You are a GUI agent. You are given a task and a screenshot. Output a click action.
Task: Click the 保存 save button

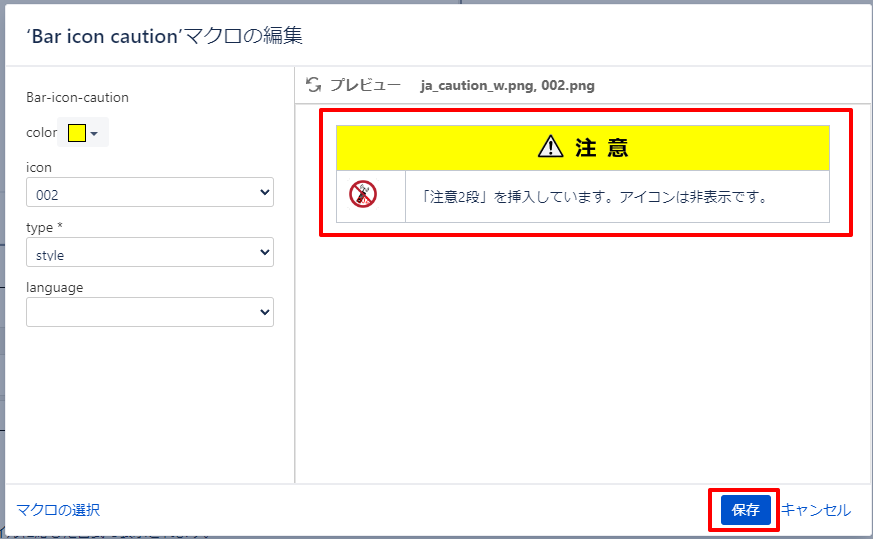tap(746, 509)
